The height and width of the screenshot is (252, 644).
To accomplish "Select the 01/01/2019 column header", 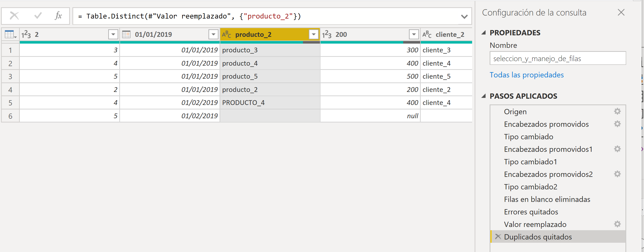I will point(170,35).
